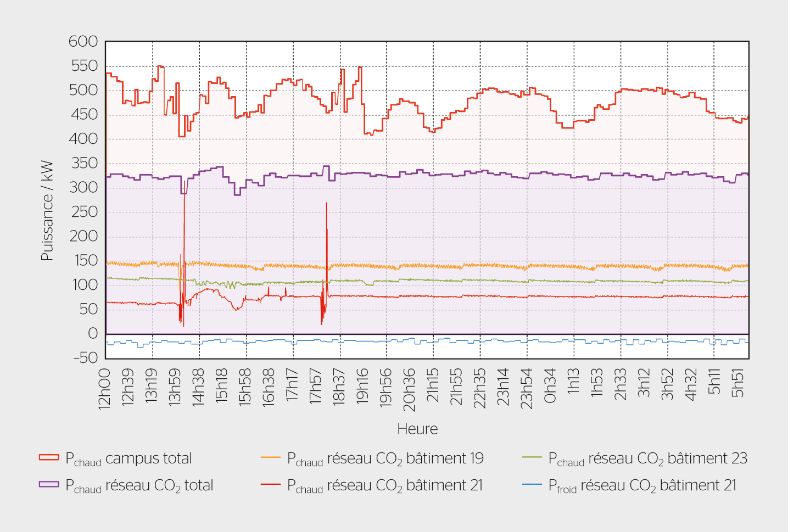Click the orange bâtiment 19 legend line
This screenshot has width=788, height=532.
(271, 457)
